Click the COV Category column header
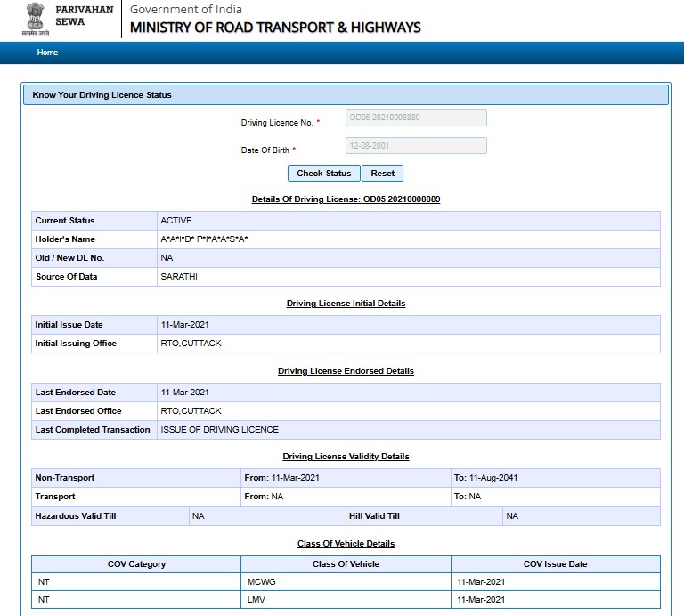The image size is (684, 616). point(136,564)
